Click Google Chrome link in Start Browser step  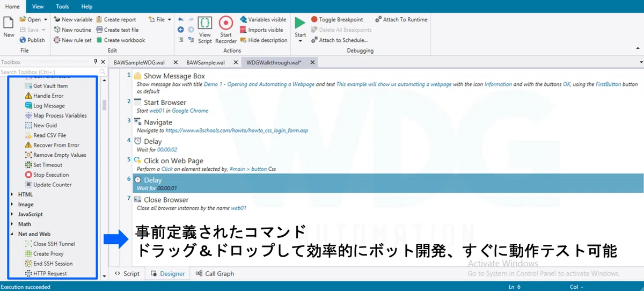tap(190, 111)
